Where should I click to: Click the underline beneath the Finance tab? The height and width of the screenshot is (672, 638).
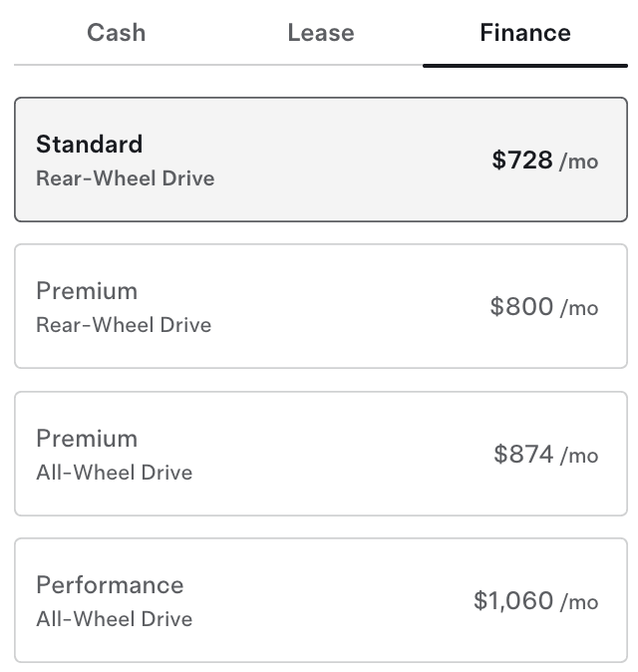[524, 65]
